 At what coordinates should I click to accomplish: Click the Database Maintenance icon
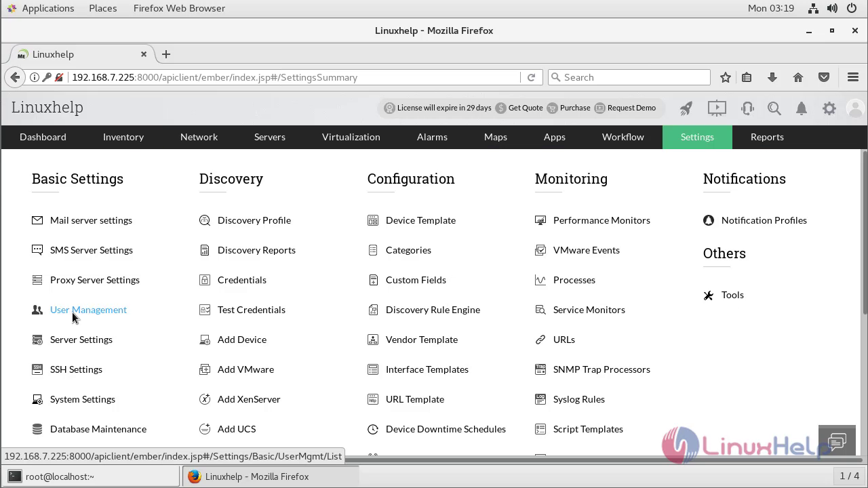(x=37, y=429)
